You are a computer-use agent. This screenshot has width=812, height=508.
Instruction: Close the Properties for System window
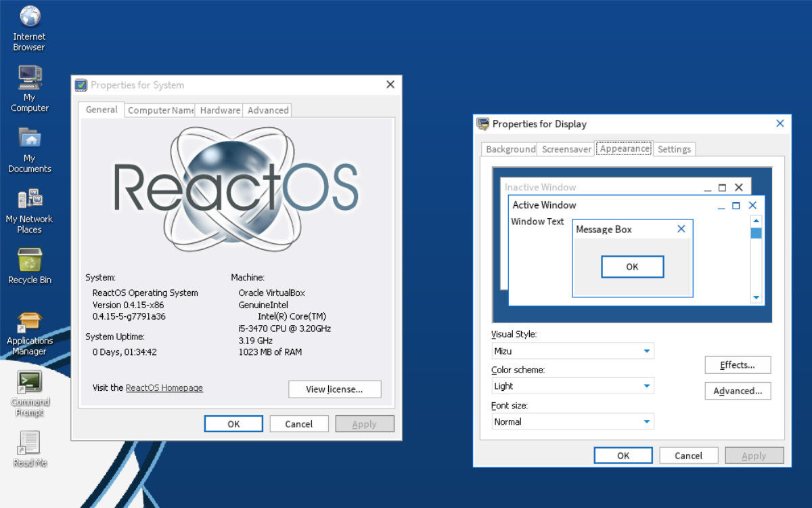click(390, 85)
